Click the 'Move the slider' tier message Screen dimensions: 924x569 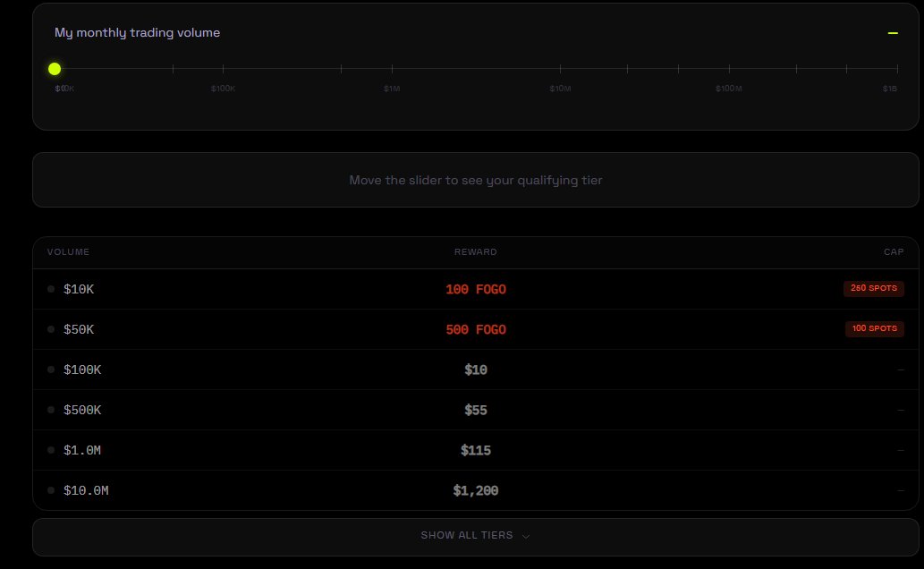pyautogui.click(x=476, y=180)
